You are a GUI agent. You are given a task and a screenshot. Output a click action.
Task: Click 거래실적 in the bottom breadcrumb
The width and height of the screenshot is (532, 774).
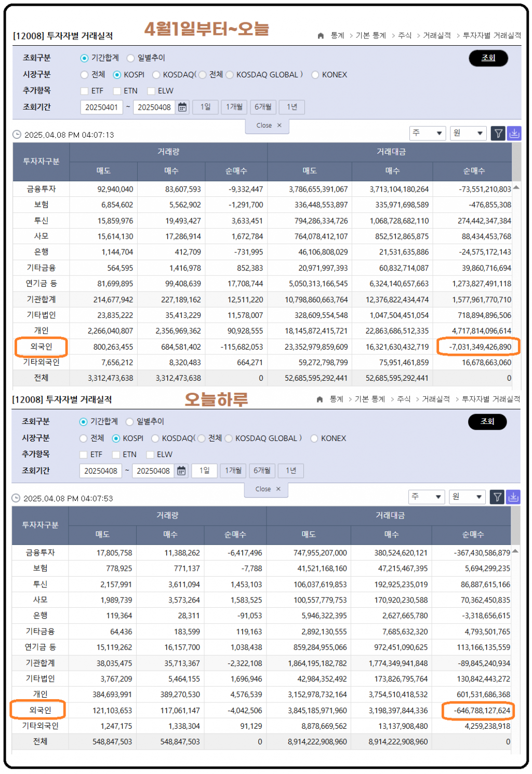[x=435, y=399]
